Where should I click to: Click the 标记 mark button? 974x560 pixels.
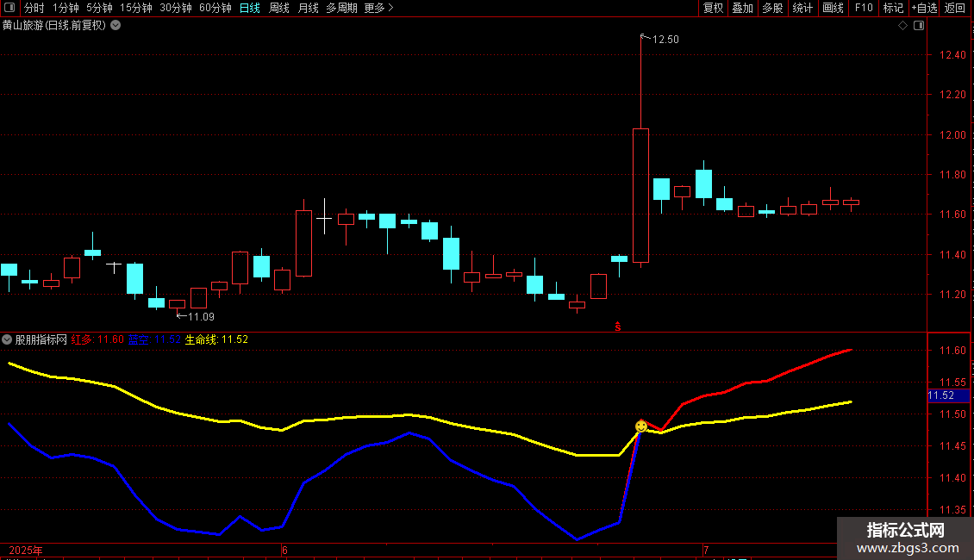point(893,8)
